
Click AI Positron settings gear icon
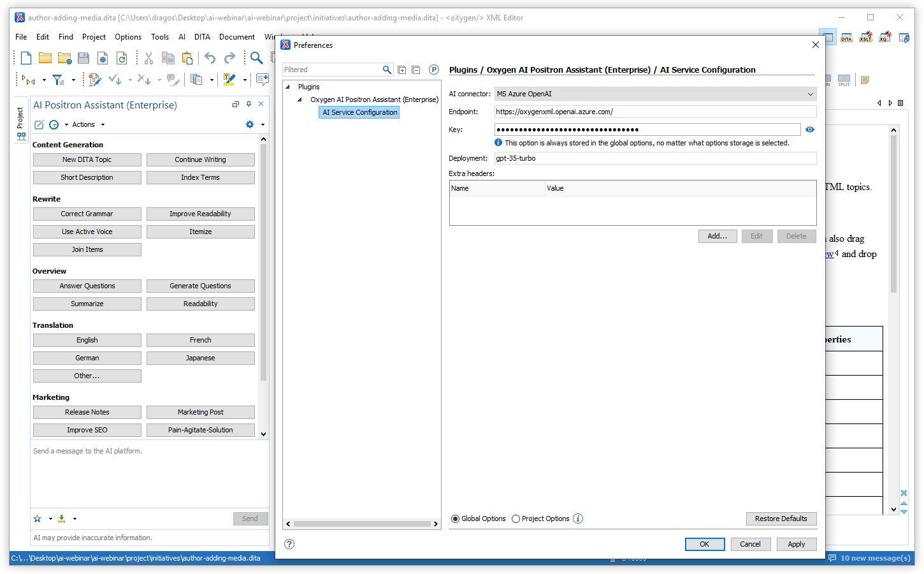tap(250, 124)
